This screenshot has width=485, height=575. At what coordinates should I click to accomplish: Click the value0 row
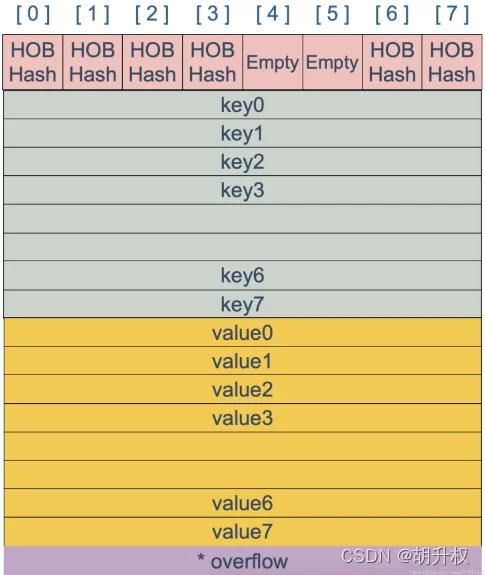click(242, 333)
